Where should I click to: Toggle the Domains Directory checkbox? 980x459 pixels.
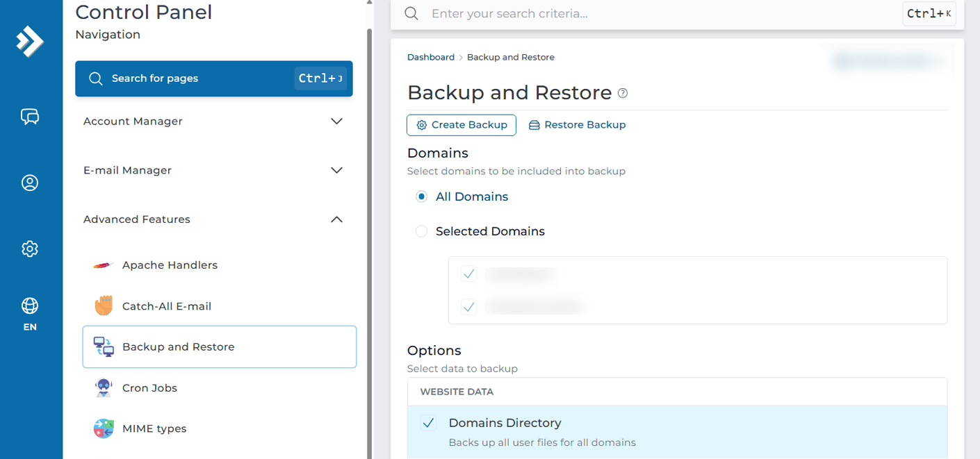pyautogui.click(x=429, y=423)
